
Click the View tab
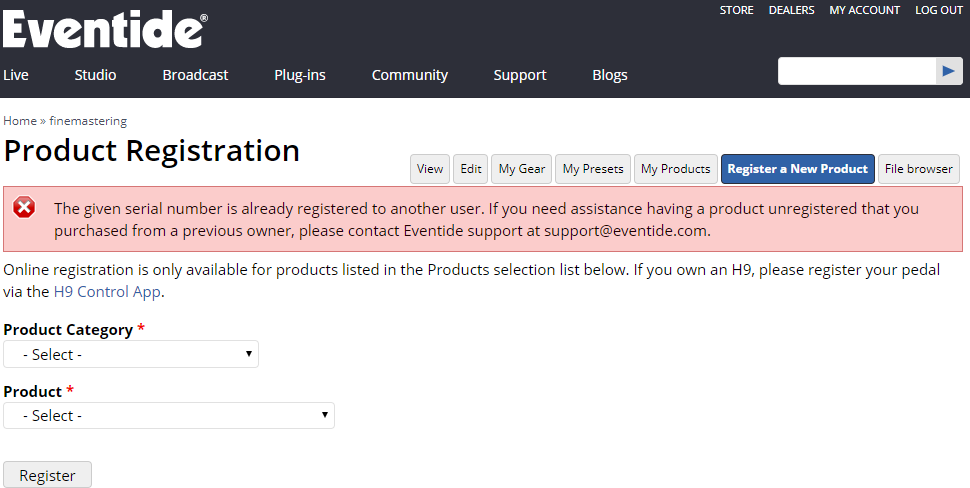click(430, 169)
